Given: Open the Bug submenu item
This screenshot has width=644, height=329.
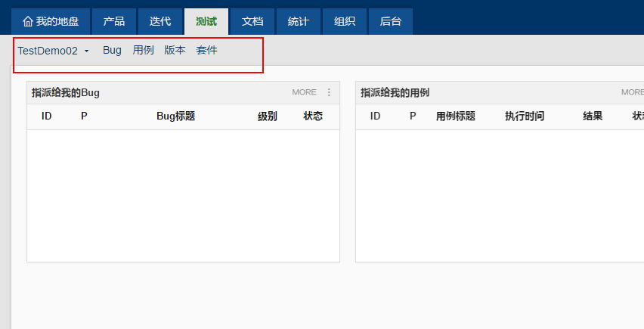Looking at the screenshot, I should (x=112, y=50).
